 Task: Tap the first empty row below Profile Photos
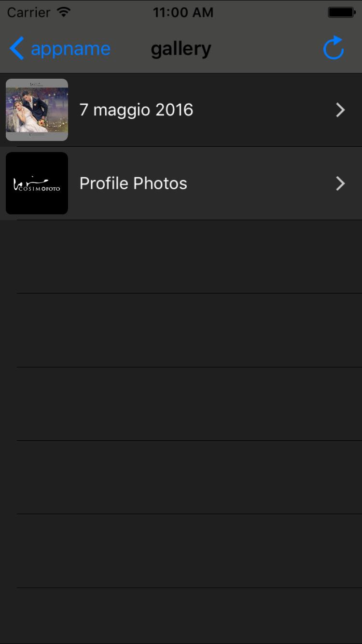pos(181,257)
